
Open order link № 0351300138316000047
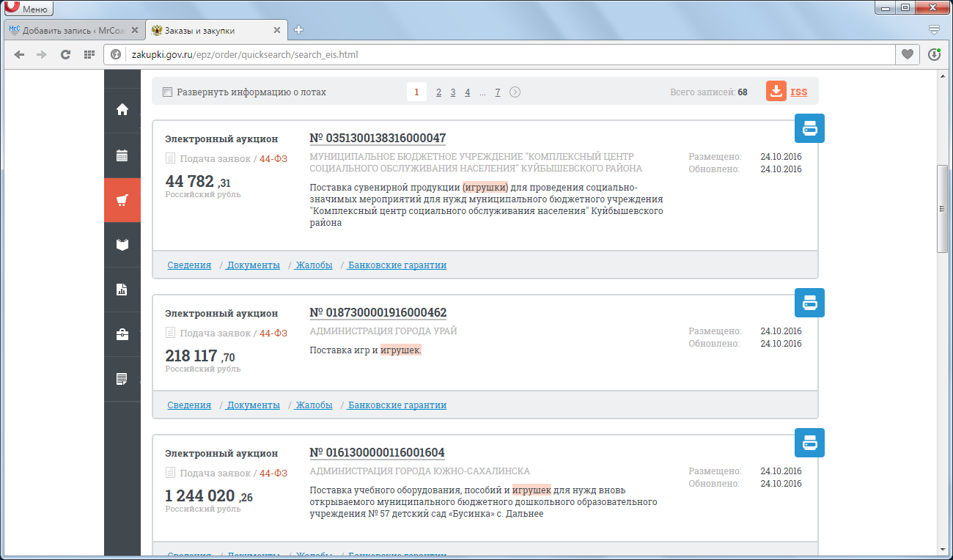tap(378, 138)
